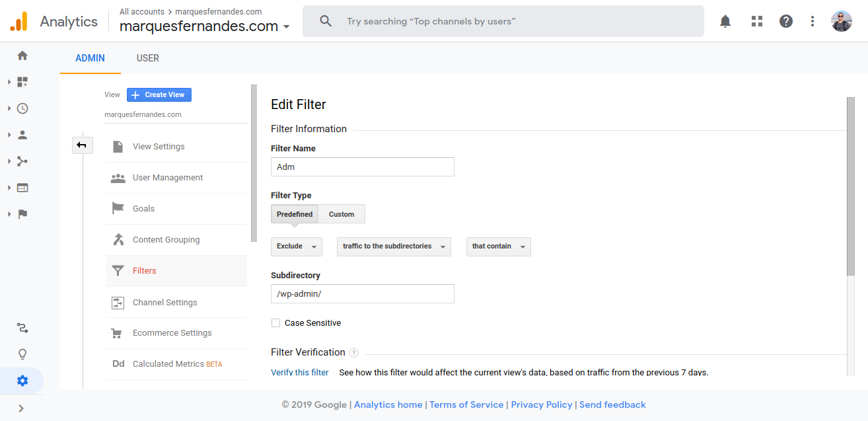868x421 pixels.
Task: Switch filter type to Custom
Action: pos(342,214)
